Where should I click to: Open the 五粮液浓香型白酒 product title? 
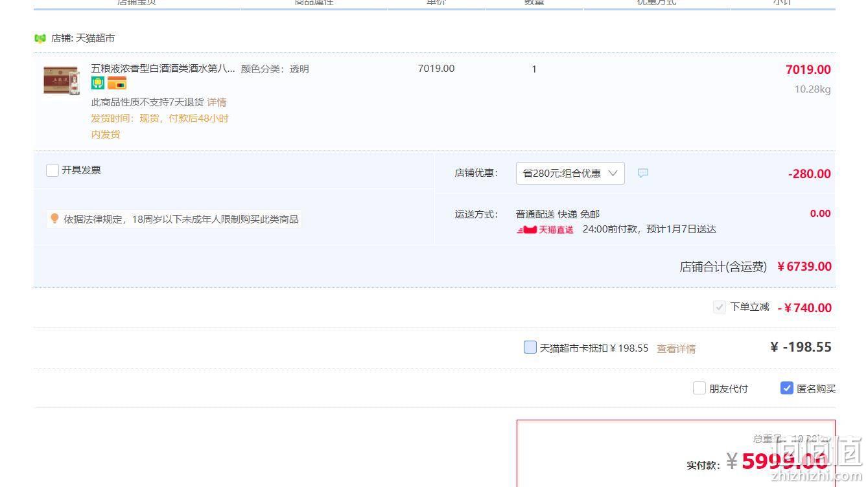163,69
